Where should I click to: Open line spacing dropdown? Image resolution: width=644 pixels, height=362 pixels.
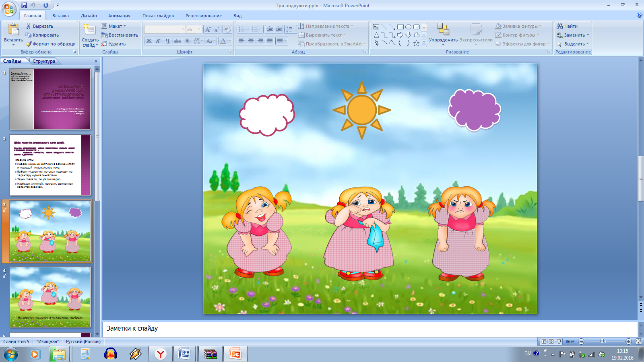[x=290, y=29]
